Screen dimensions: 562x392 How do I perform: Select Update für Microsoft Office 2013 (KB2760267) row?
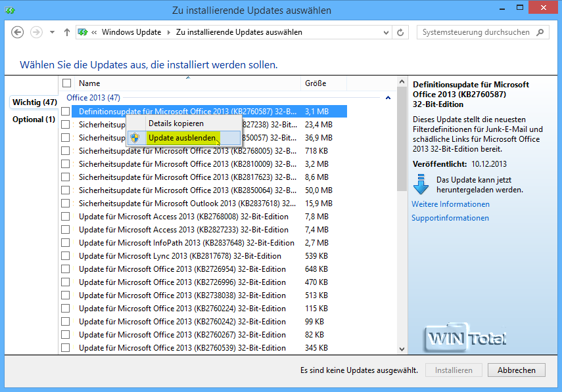click(x=209, y=335)
